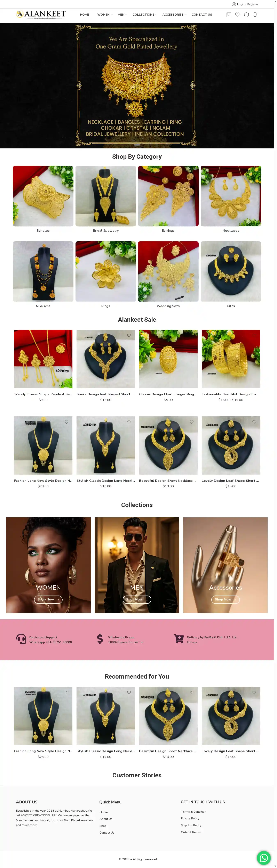Toggle wishlist heart on Beautiful Design Short Necklace sale item
Screen dimensions: 277x868
(192, 422)
